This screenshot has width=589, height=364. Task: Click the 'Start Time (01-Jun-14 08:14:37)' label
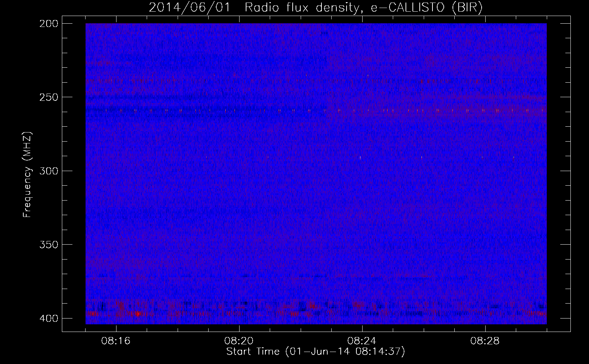pyautogui.click(x=316, y=352)
